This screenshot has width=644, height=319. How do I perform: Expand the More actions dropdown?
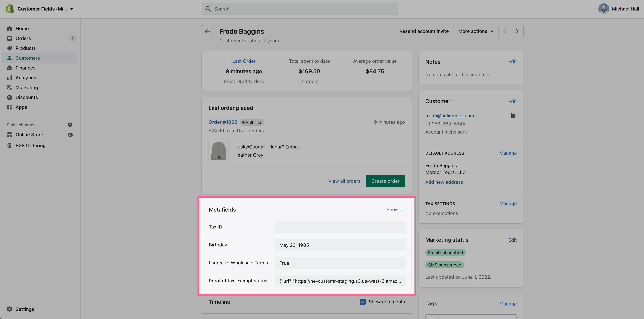pyautogui.click(x=476, y=31)
